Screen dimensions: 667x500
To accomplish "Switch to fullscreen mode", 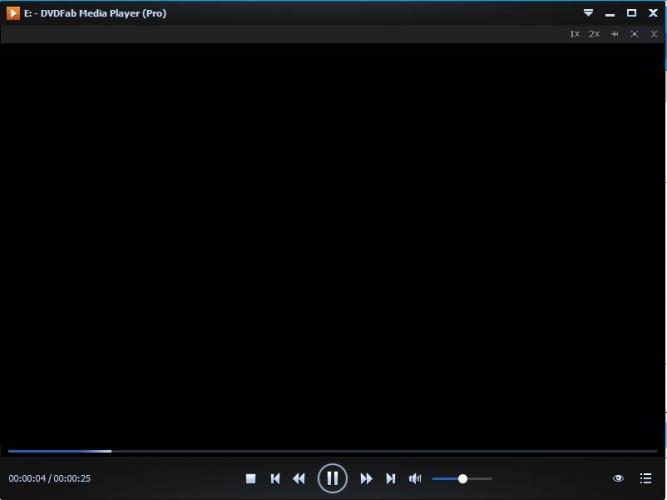I will pyautogui.click(x=634, y=34).
